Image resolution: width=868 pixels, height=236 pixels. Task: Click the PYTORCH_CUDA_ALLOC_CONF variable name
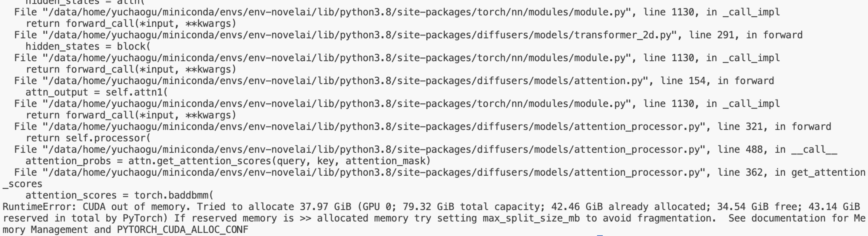pos(182,230)
